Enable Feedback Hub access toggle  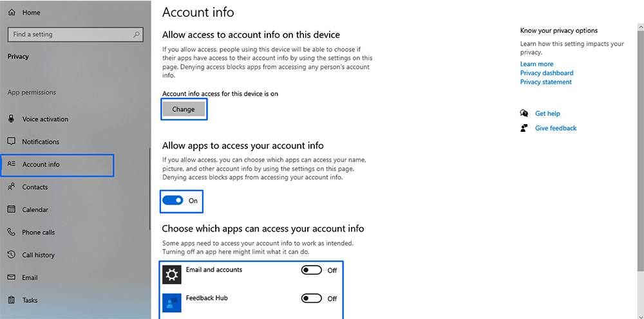(311, 298)
